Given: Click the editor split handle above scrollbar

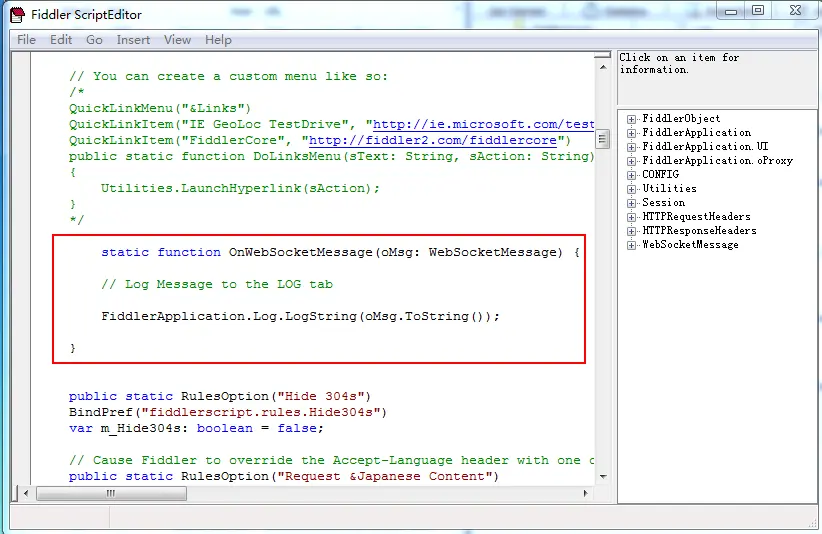Looking at the screenshot, I should (603, 55).
